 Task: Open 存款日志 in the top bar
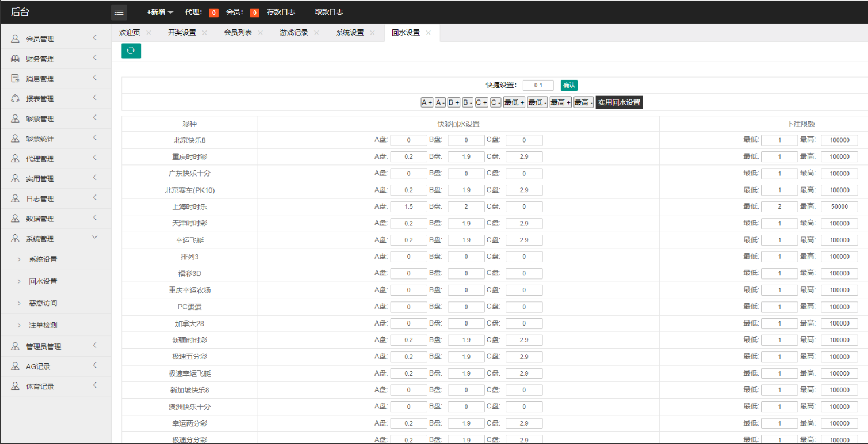281,12
